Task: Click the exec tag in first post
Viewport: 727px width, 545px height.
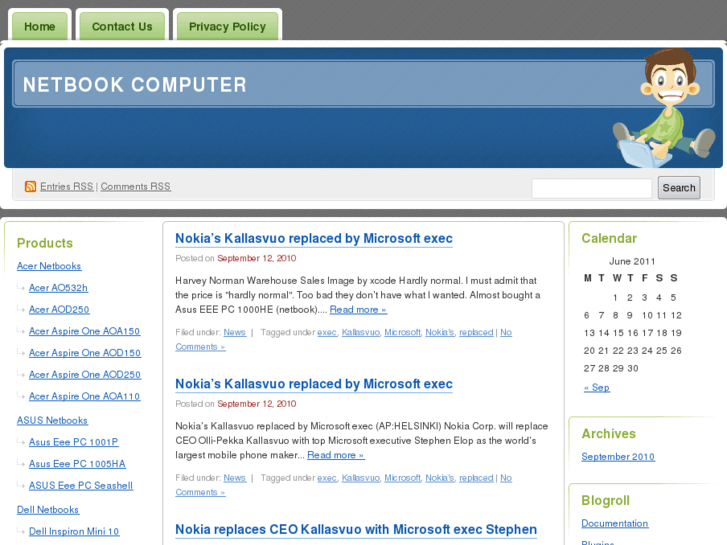Action: (327, 333)
